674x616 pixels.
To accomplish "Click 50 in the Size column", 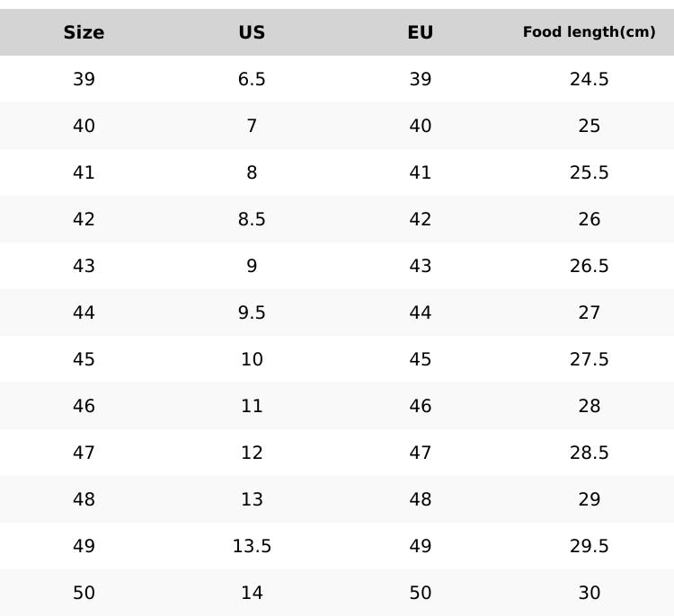I will (x=84, y=593).
